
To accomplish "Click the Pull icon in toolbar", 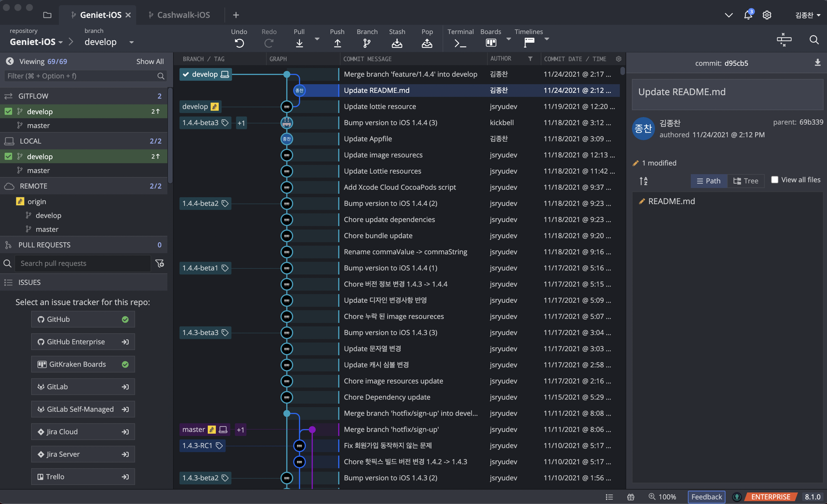I will click(299, 43).
